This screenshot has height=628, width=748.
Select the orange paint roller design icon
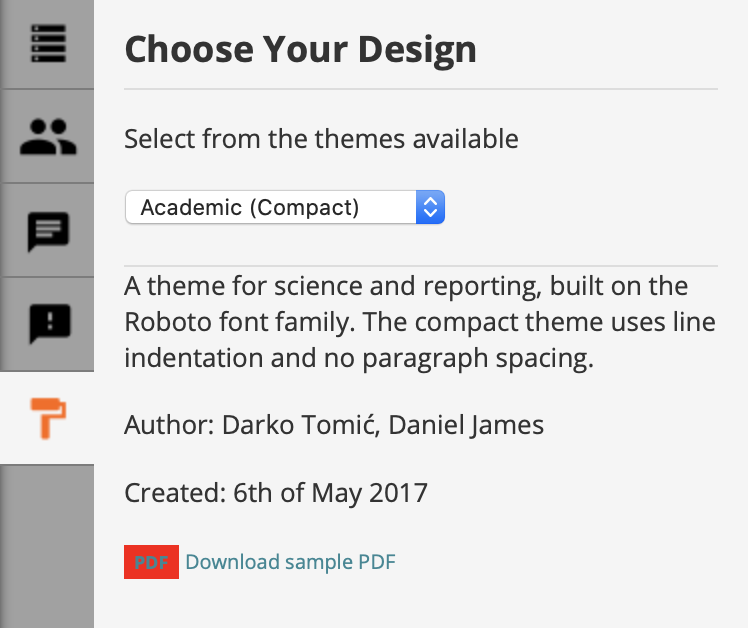coord(48,418)
